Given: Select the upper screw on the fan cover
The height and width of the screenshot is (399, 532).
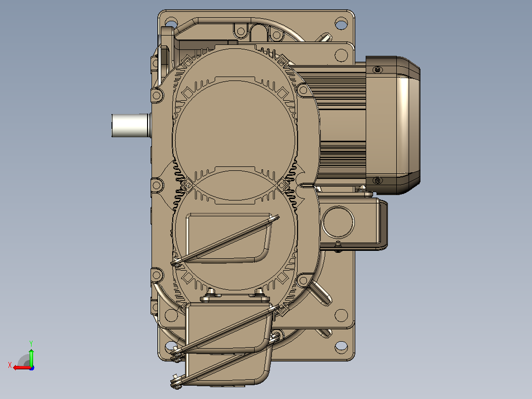Looking at the screenshot, I should point(378,70).
